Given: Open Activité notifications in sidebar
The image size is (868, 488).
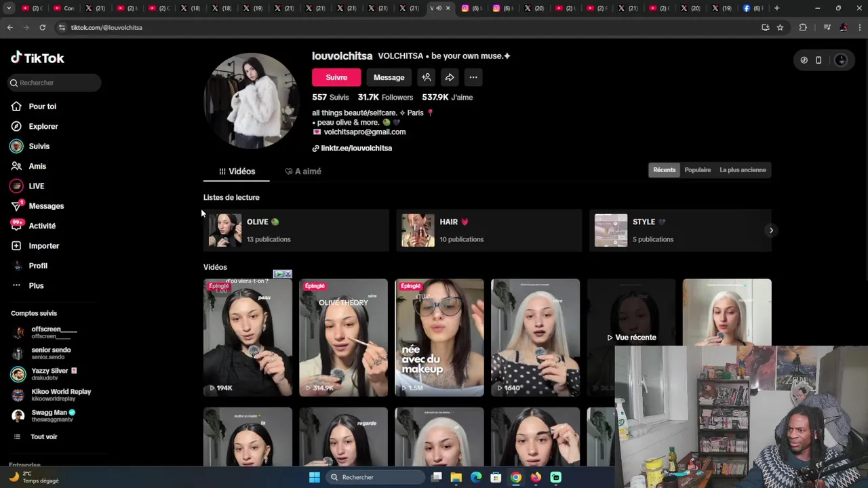Looking at the screenshot, I should pyautogui.click(x=33, y=226).
